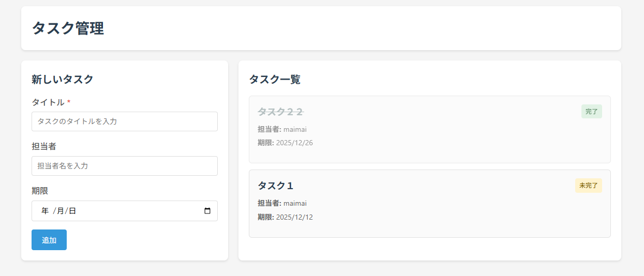
Task: Click the 2025/12/12 deadline text
Action: tap(294, 217)
